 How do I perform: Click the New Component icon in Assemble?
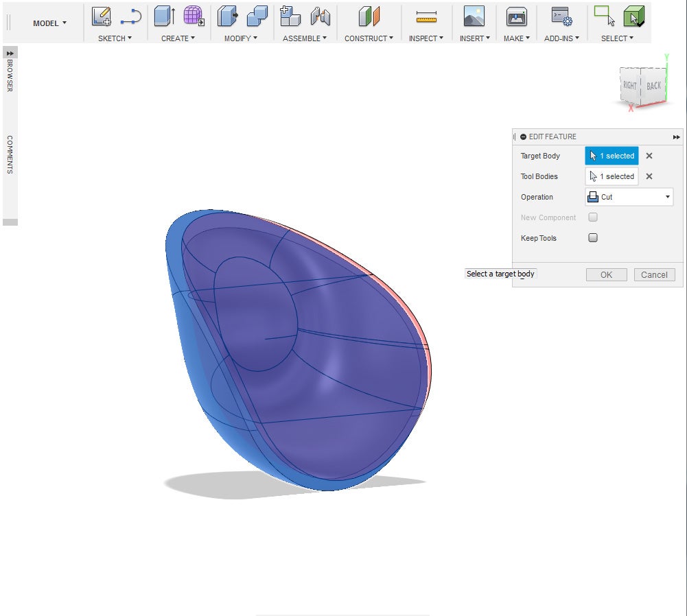coord(290,16)
